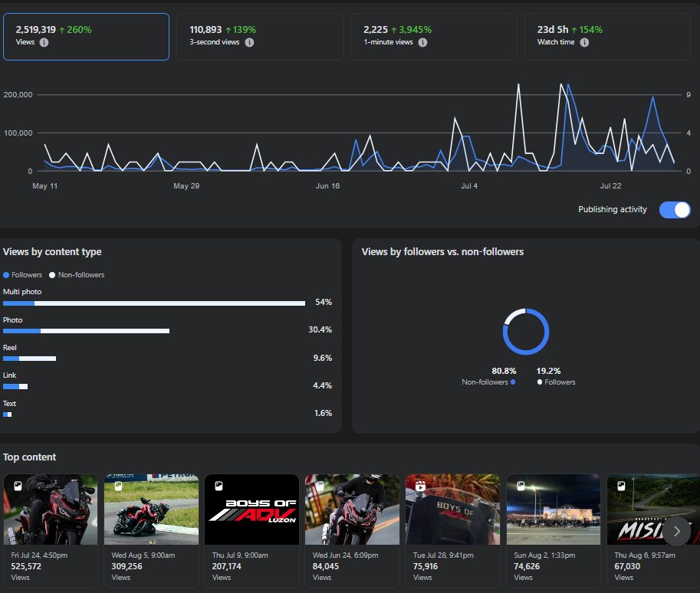Click the Jul 4 date label on chart
The image size is (700, 593).
click(x=469, y=186)
